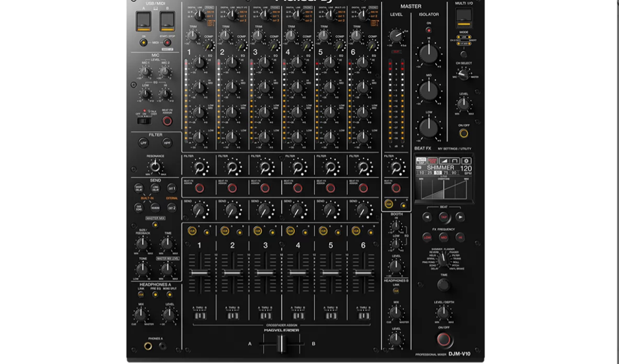Toggle the Master Isolator ON button

[x=428, y=30]
